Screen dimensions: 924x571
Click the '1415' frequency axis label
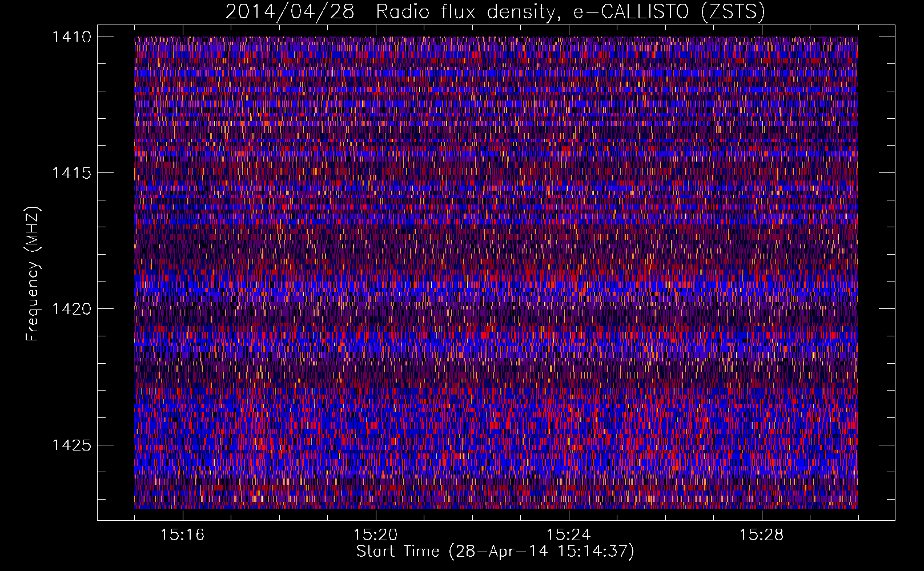point(71,173)
